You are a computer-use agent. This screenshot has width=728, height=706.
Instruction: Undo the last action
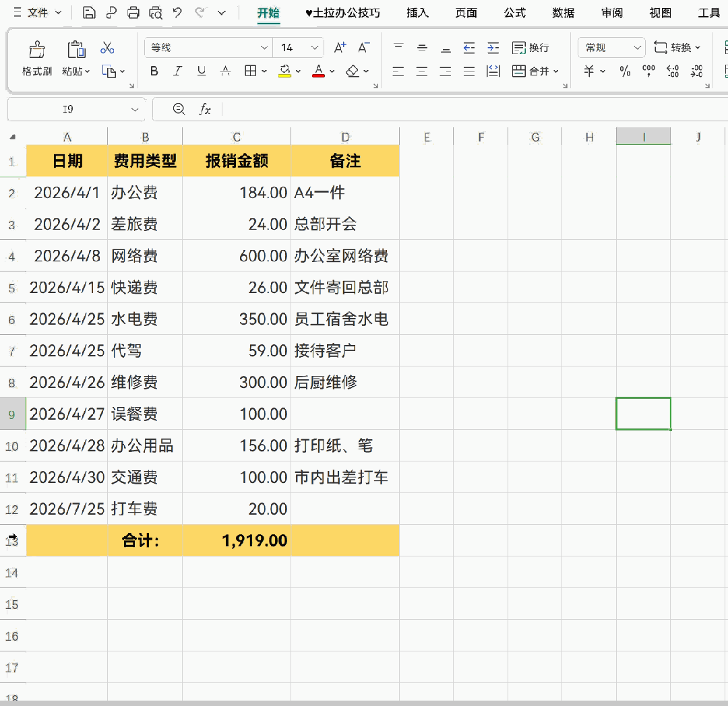click(x=177, y=13)
